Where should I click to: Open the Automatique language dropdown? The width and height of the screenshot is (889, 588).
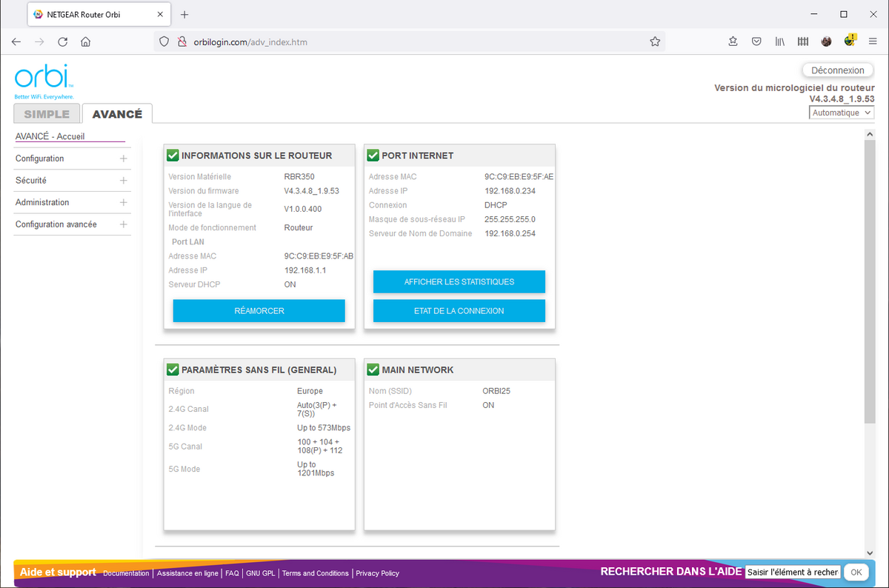842,113
